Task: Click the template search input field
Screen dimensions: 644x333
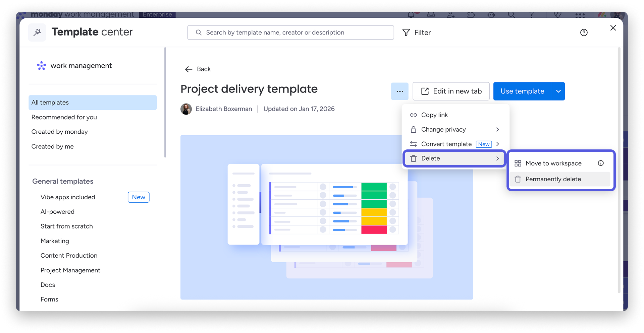Action: pos(290,32)
